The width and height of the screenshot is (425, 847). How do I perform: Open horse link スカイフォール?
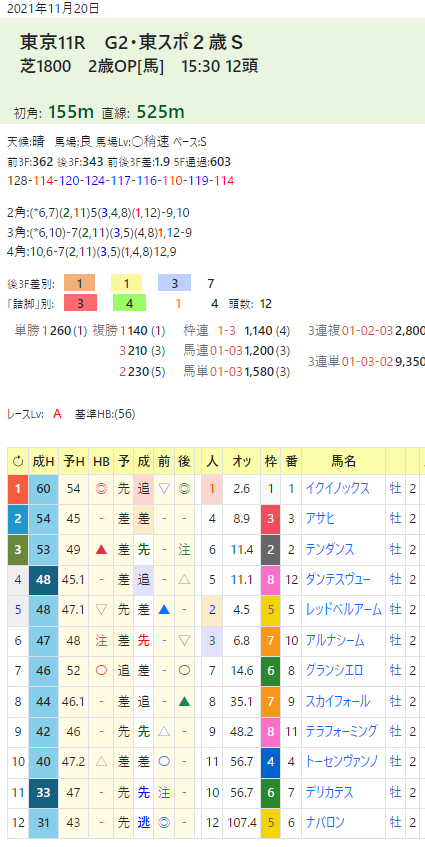pyautogui.click(x=338, y=701)
